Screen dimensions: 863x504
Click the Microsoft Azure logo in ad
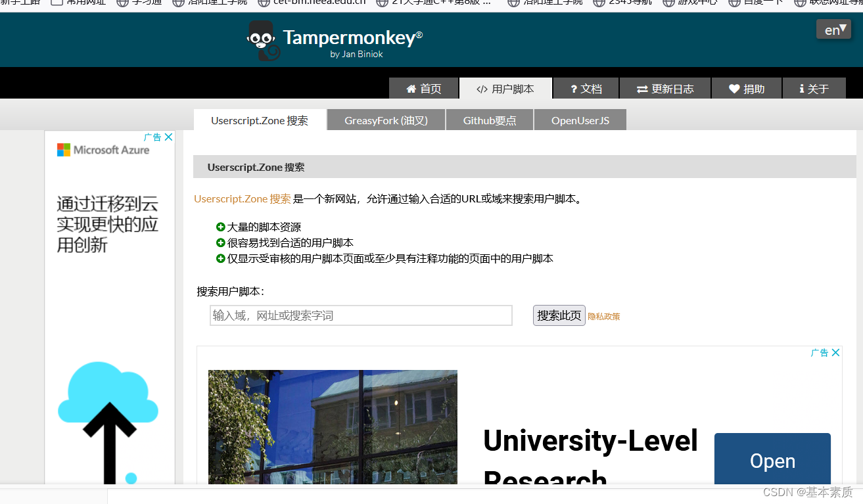103,150
